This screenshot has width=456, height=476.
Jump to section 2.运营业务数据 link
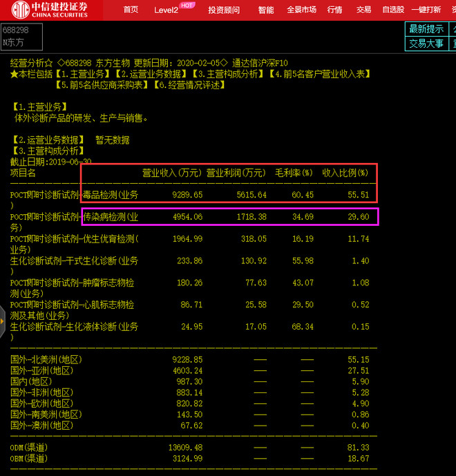(151, 74)
